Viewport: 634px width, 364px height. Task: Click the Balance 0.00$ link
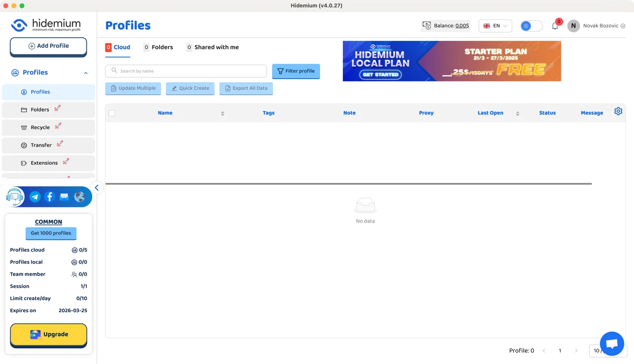point(462,26)
